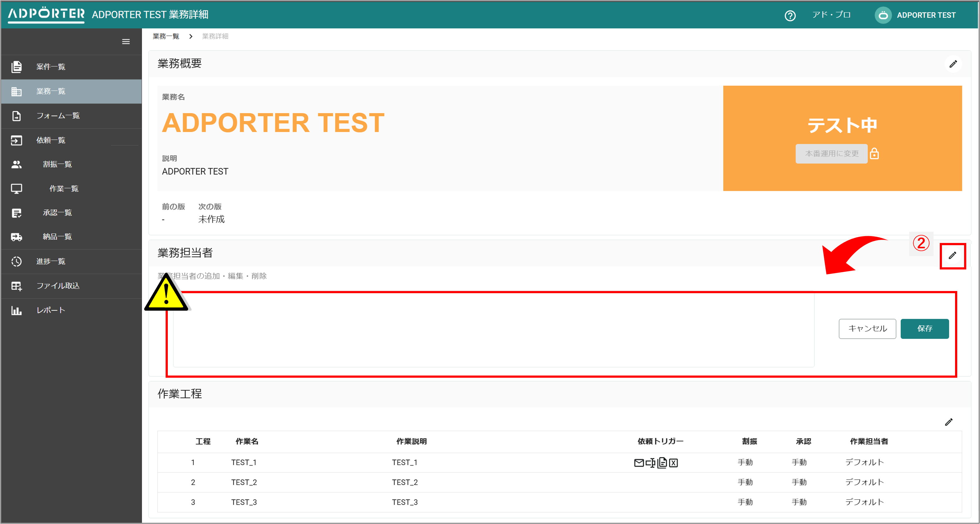Click デフォルト in the TEST_2 row
This screenshot has width=980, height=524.
(864, 483)
